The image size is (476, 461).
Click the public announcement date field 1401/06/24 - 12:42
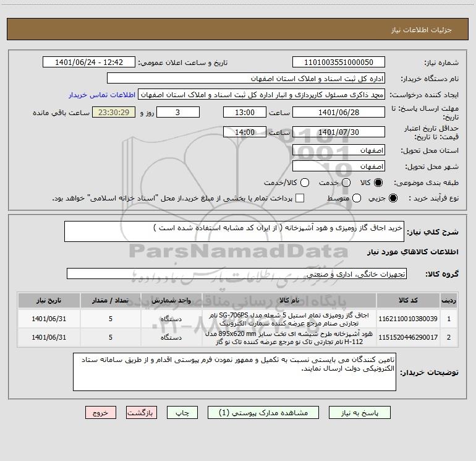click(x=89, y=62)
